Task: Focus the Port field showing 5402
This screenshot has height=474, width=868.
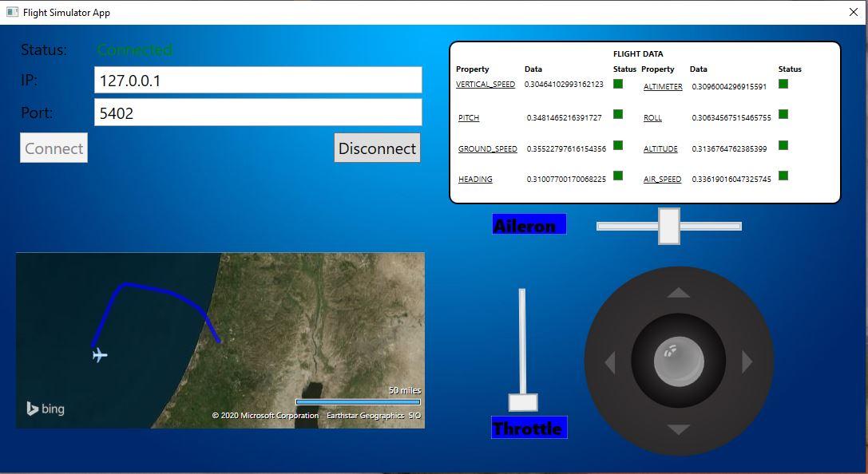Action: pyautogui.click(x=258, y=113)
